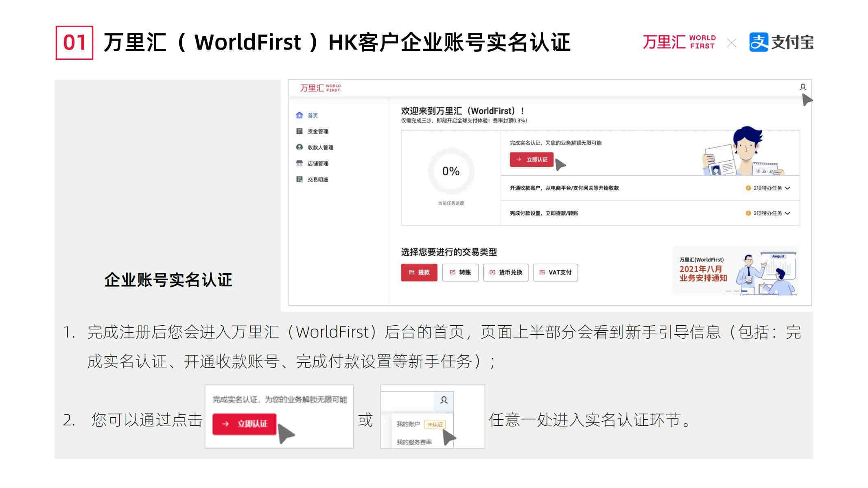Open the 2021年八月业务安排通知 banner
This screenshot has width=868, height=488.
(736, 270)
